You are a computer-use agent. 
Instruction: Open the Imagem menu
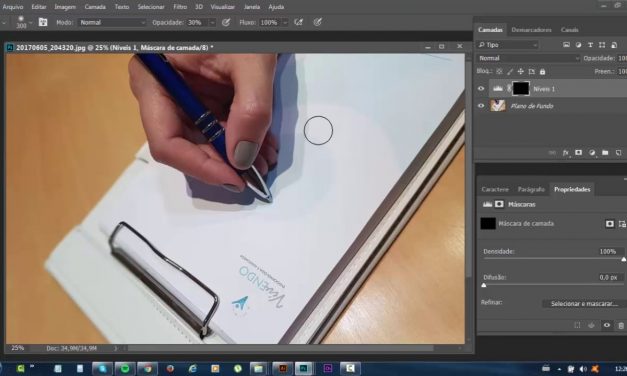coord(65,7)
